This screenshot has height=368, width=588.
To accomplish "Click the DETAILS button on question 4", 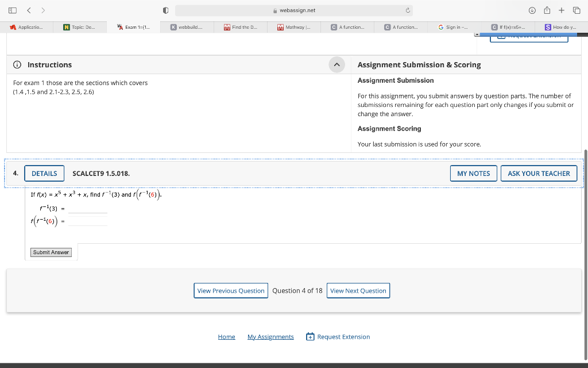I will pyautogui.click(x=44, y=173).
